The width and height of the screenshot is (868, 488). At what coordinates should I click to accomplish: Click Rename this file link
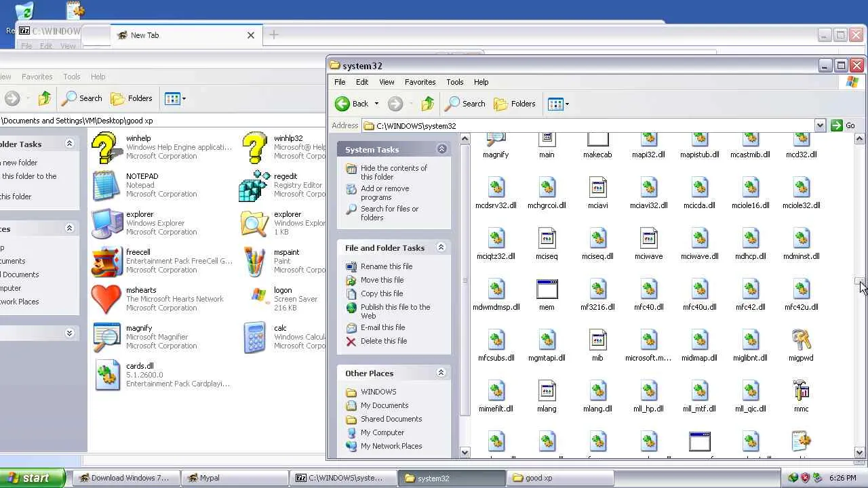[x=387, y=266]
